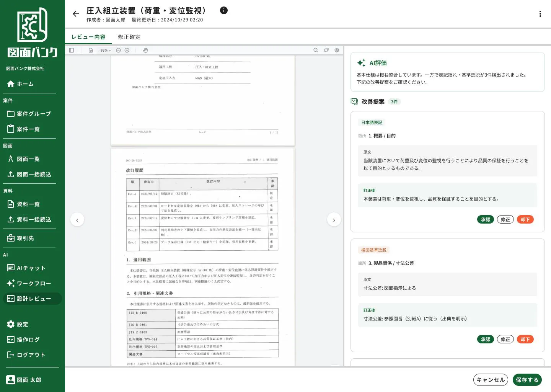The image size is (551, 392).
Task: Click the 改善提案 3件 count badge
Action: click(394, 101)
